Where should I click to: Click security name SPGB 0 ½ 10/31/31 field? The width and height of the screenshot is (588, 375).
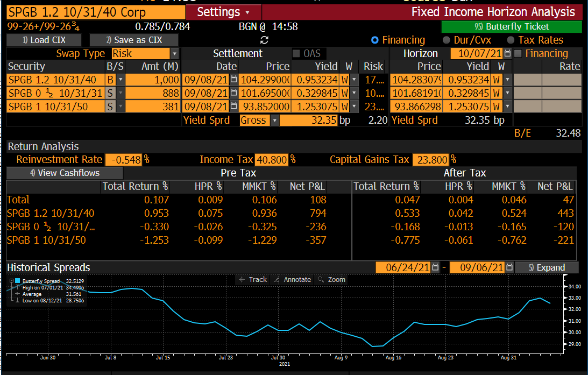point(55,94)
